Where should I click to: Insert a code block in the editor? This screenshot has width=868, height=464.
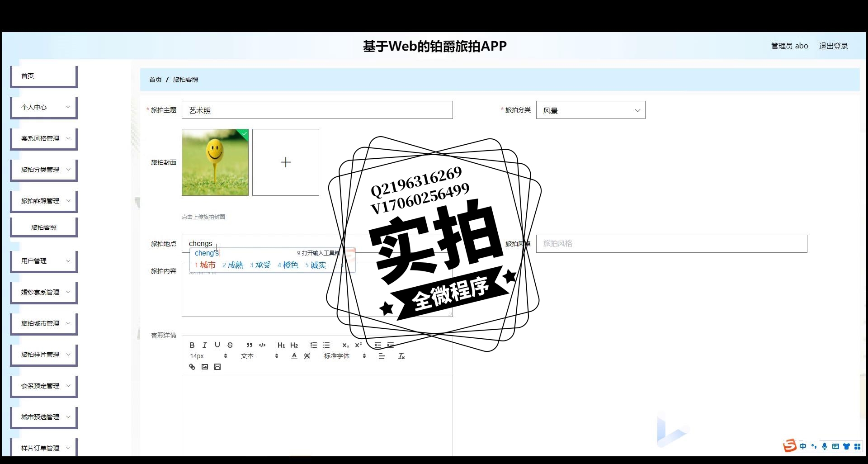coord(262,345)
